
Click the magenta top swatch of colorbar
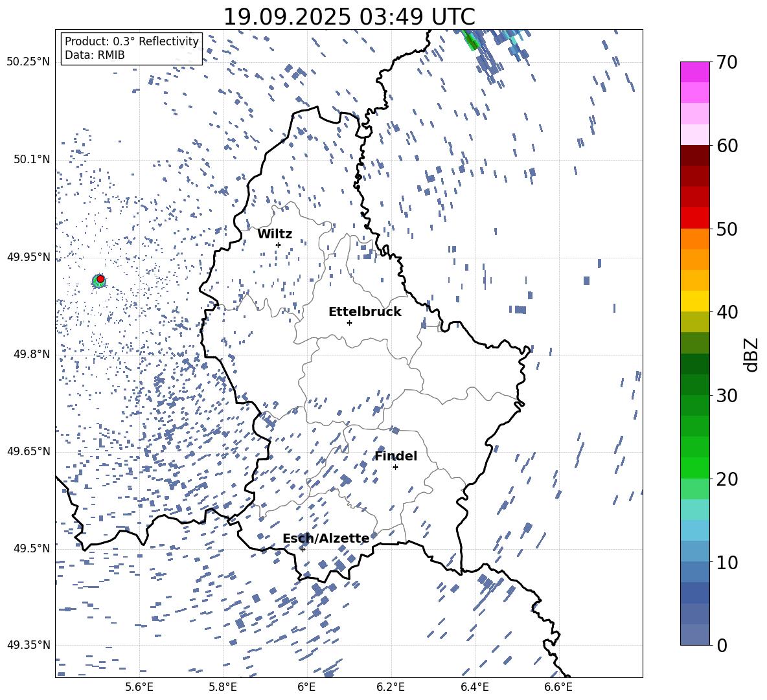click(695, 72)
